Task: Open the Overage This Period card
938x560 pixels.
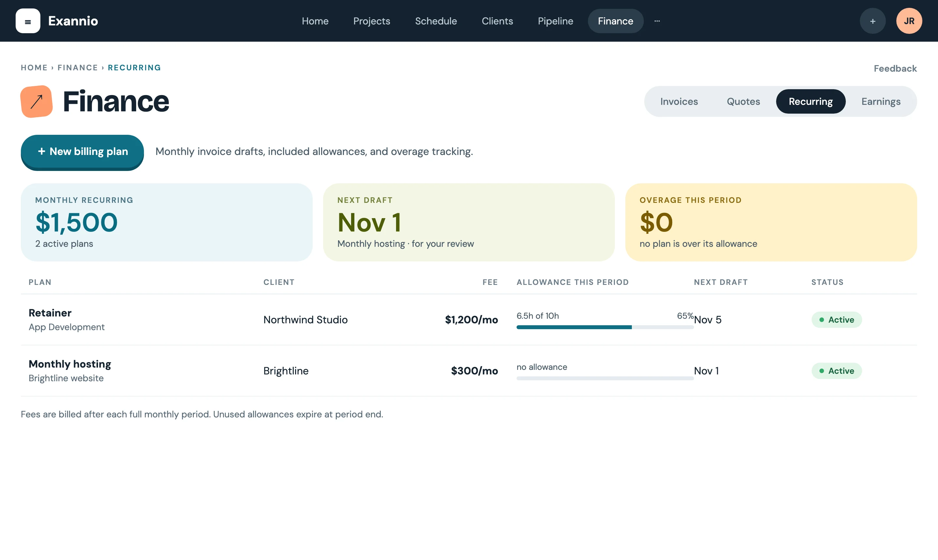Action: coord(771,222)
